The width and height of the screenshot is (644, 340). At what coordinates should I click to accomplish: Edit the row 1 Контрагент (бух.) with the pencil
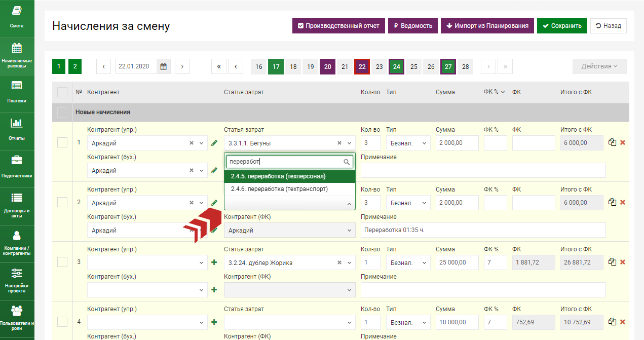(x=214, y=171)
